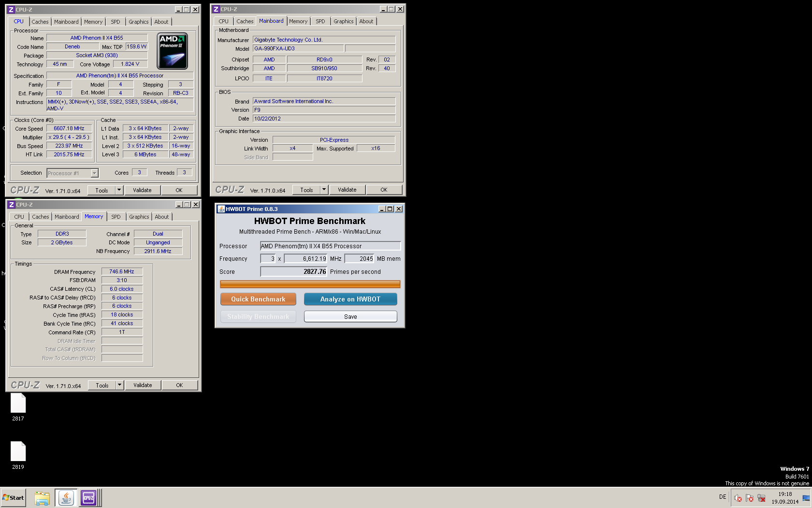The image size is (812, 508).
Task: Click OK in Memory window
Action: (179, 385)
